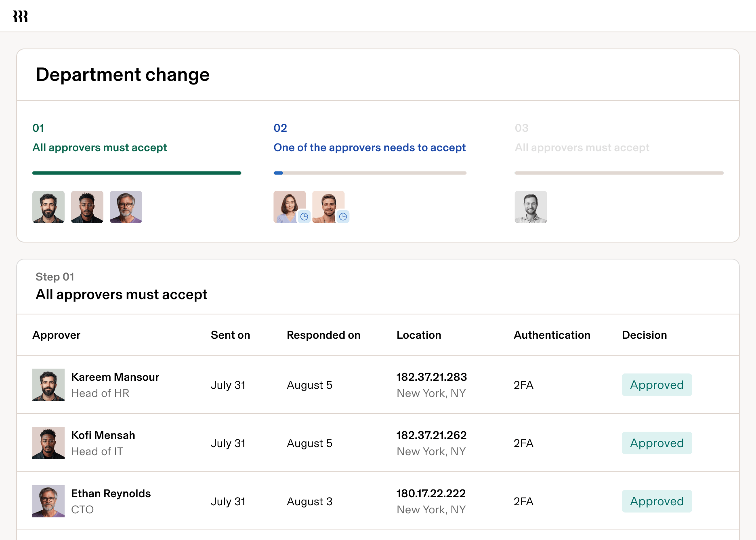Click the pending clock icon on the male approver
756x540 pixels.
[343, 216]
